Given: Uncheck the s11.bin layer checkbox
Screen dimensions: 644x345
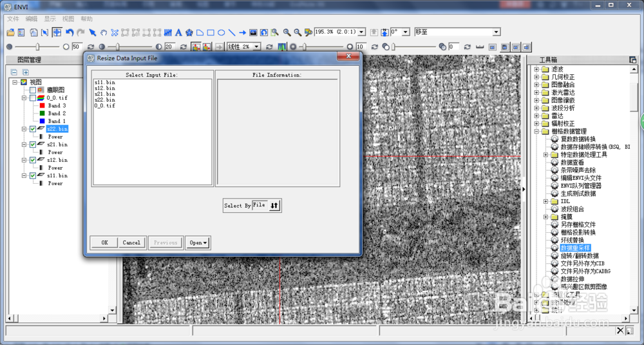Looking at the screenshot, I should point(33,175).
